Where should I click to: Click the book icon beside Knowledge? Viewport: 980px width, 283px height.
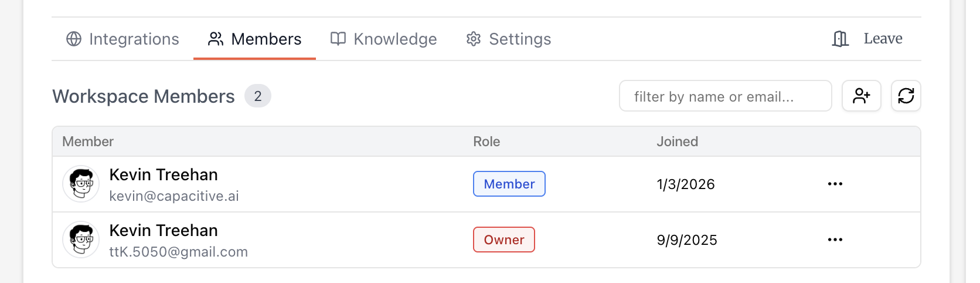(338, 39)
